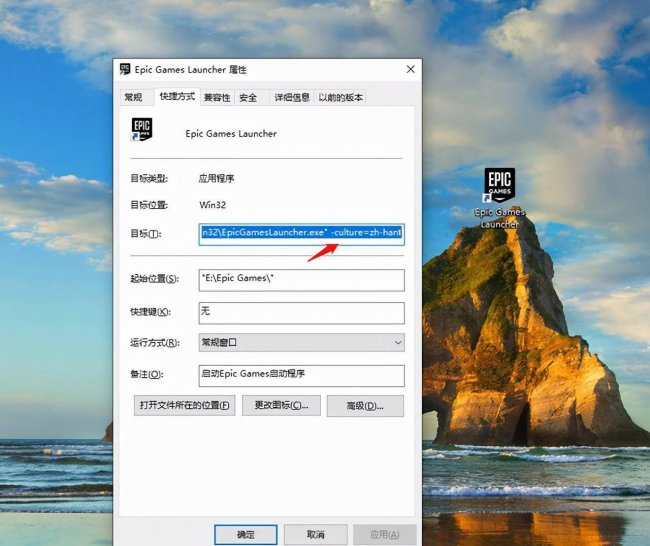Click the Win32 target location text
Screen dimensions: 650x546
(x=213, y=205)
